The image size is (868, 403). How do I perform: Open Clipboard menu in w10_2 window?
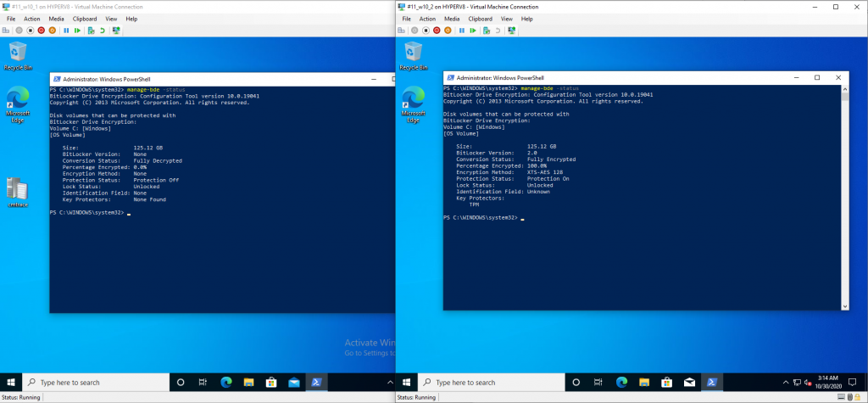pos(480,19)
